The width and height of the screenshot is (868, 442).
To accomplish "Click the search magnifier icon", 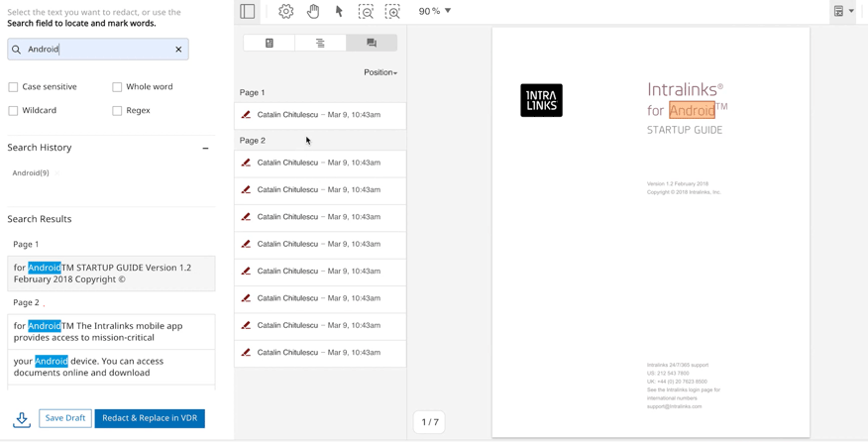I will point(17,50).
